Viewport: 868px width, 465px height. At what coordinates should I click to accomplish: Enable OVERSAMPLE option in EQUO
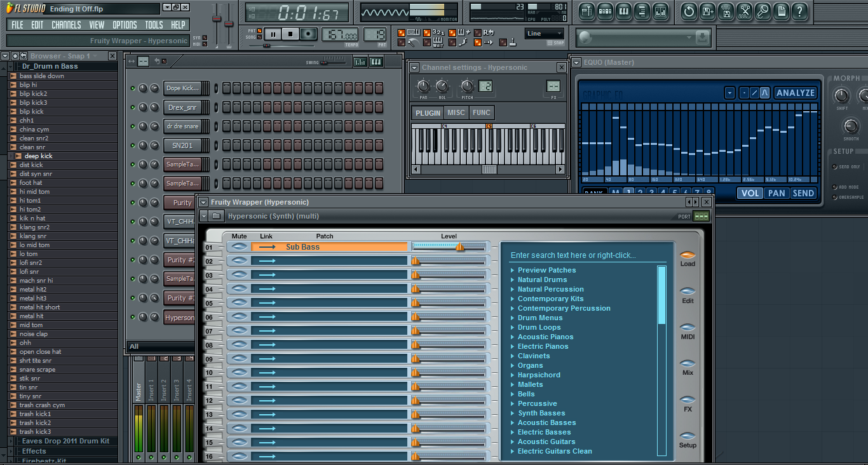pyautogui.click(x=835, y=198)
